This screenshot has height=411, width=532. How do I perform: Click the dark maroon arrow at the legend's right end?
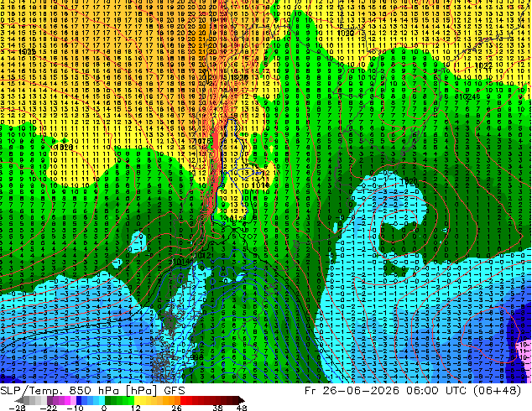tap(242, 400)
